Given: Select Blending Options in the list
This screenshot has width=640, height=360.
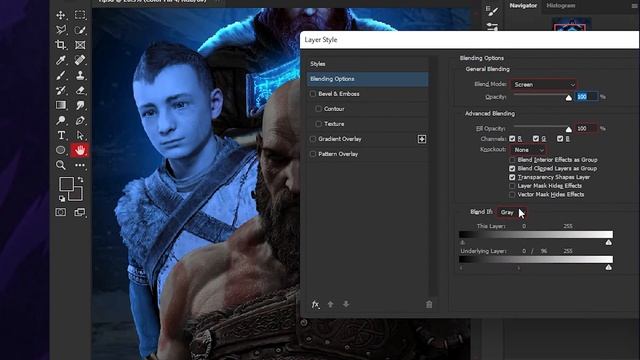Looking at the screenshot, I should (x=367, y=79).
